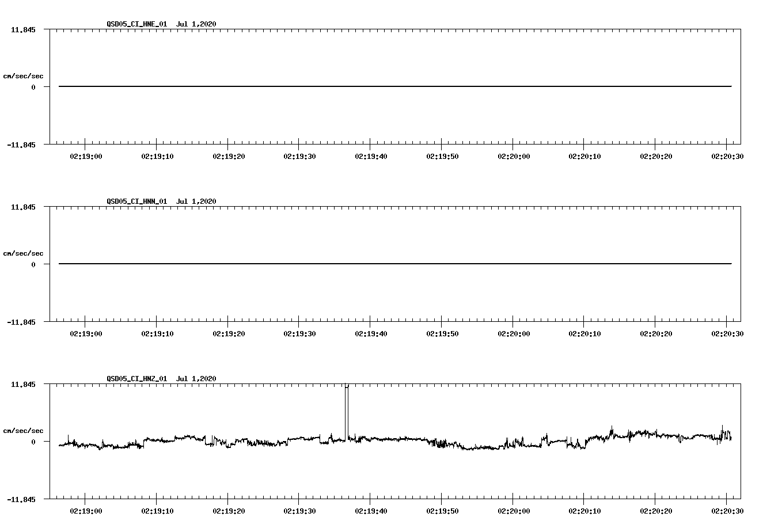Pick the 02:19:10 time label under HNZ plot

157,511
